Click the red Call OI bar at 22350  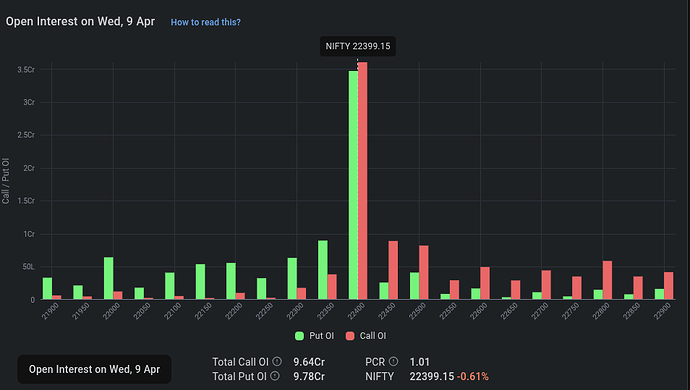[332, 287]
